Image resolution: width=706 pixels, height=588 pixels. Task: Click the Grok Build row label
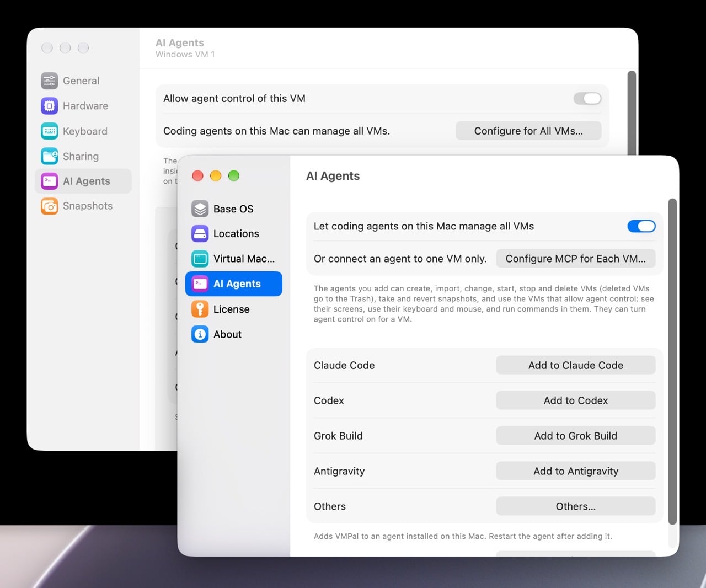pos(338,436)
